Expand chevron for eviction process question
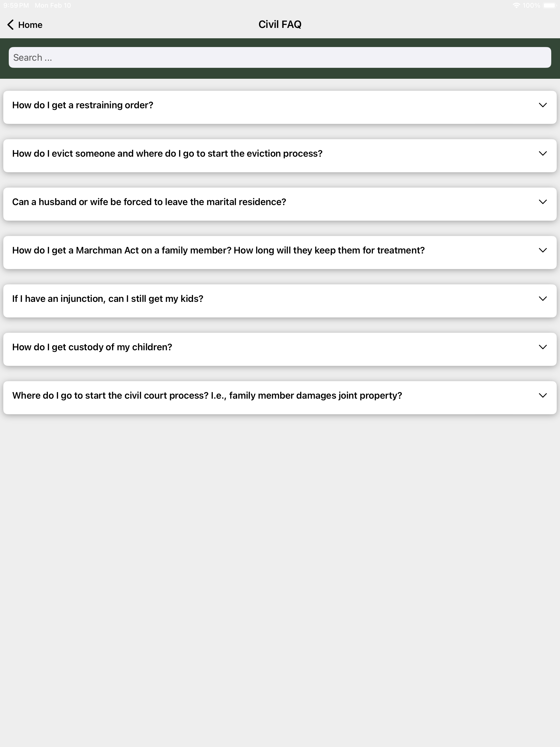 (542, 153)
